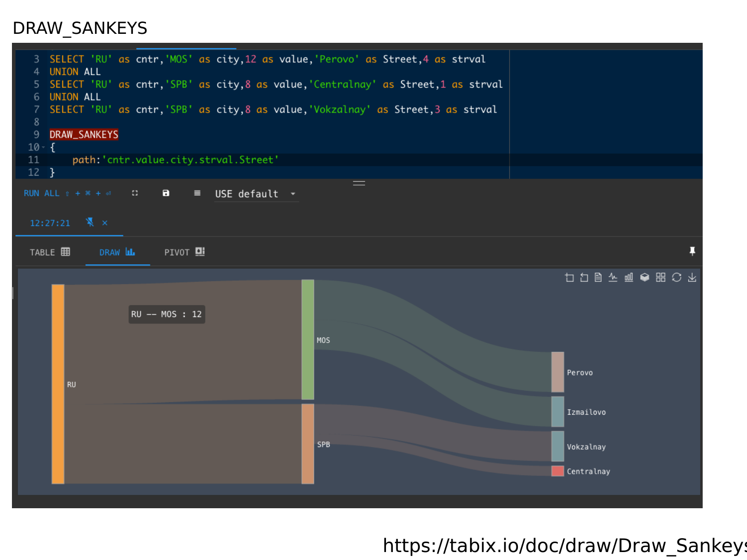
Task: Click the chart area zoom icon
Action: 569,277
